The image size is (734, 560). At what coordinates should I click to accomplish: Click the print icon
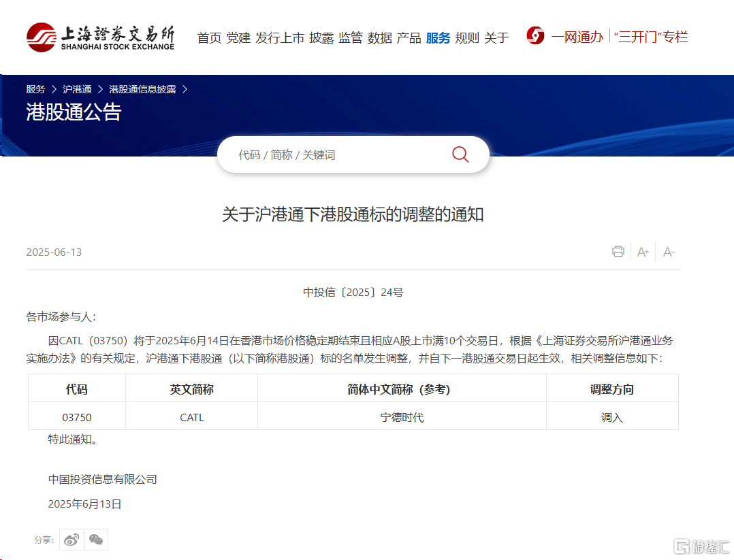(618, 252)
